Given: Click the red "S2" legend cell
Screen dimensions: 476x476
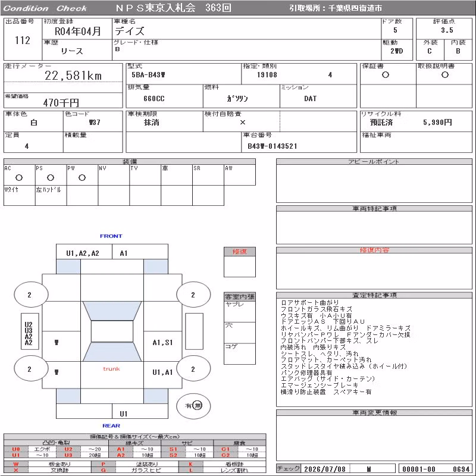Looking at the screenshot, I should [x=173, y=455].
